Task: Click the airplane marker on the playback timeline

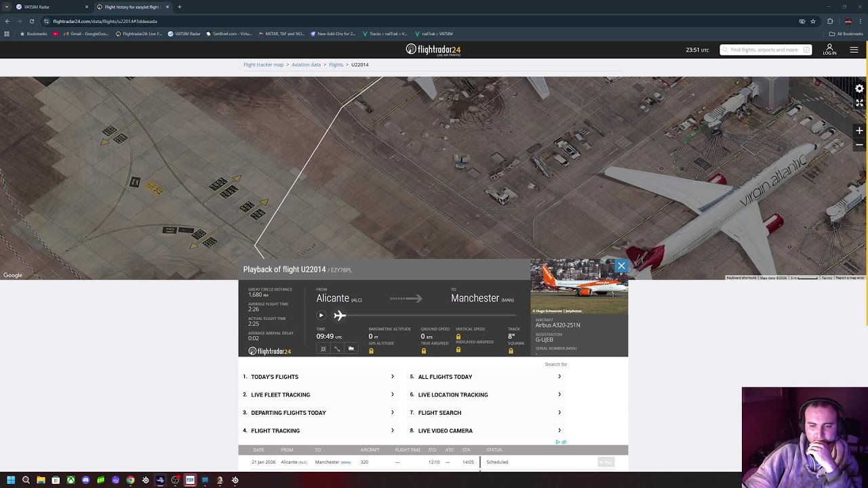Action: tap(340, 315)
